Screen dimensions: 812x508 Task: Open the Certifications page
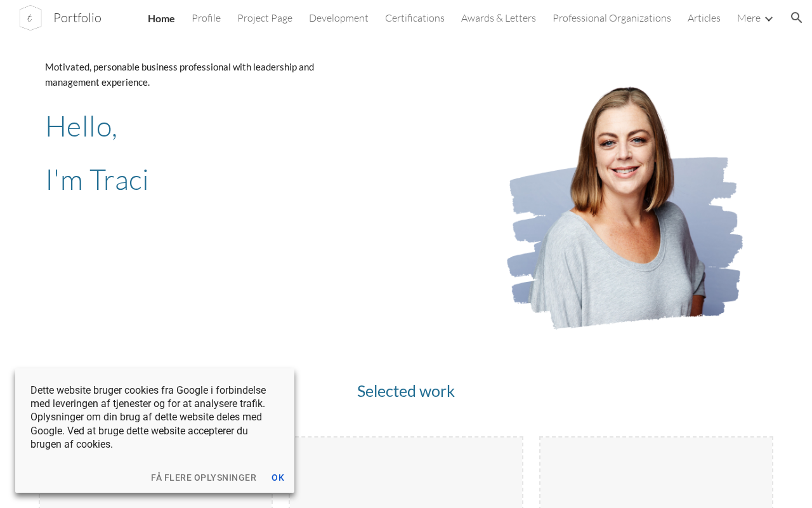415,18
